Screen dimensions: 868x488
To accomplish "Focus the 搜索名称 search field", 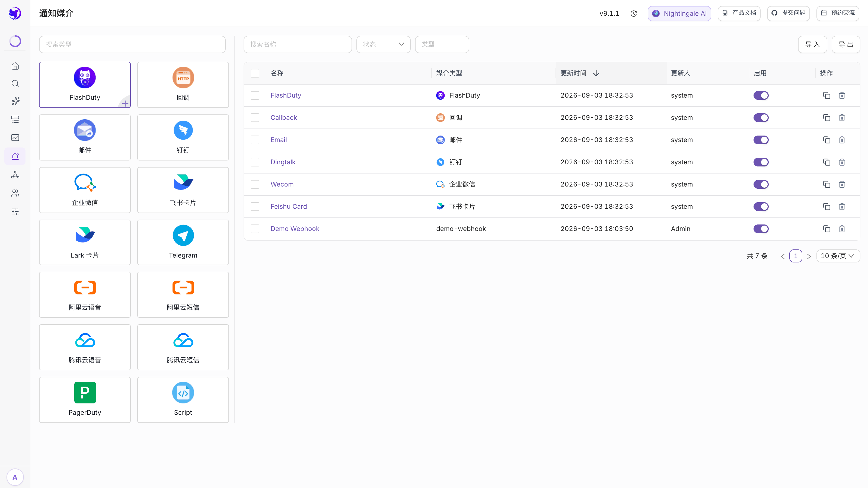I will coord(298,44).
